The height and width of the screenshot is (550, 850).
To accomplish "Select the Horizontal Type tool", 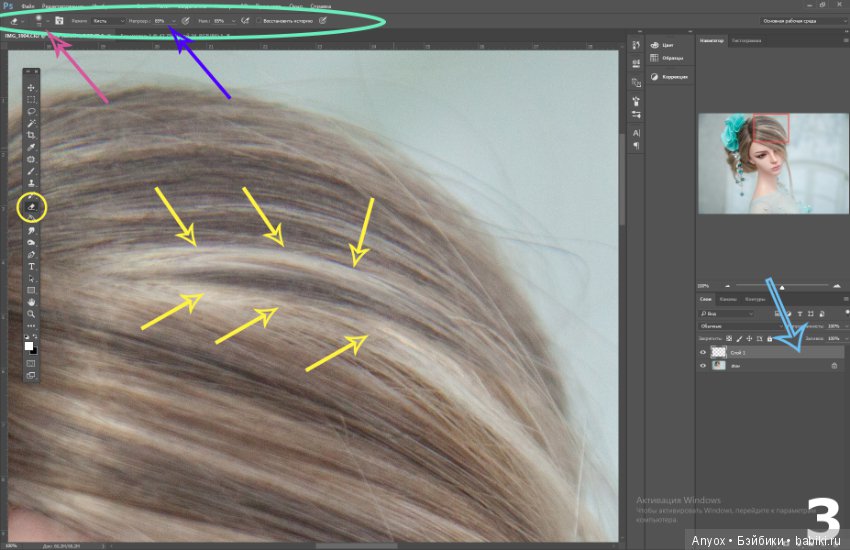I will click(31, 267).
